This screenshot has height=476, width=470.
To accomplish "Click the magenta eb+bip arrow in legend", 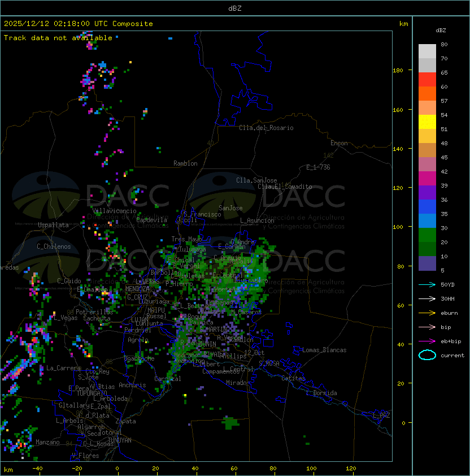I will 427,341.
